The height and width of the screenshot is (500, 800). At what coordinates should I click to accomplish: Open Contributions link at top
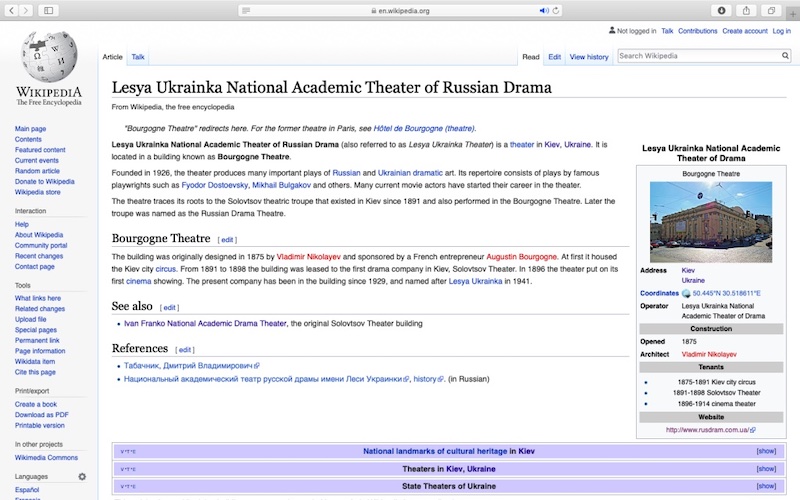pyautogui.click(x=697, y=31)
